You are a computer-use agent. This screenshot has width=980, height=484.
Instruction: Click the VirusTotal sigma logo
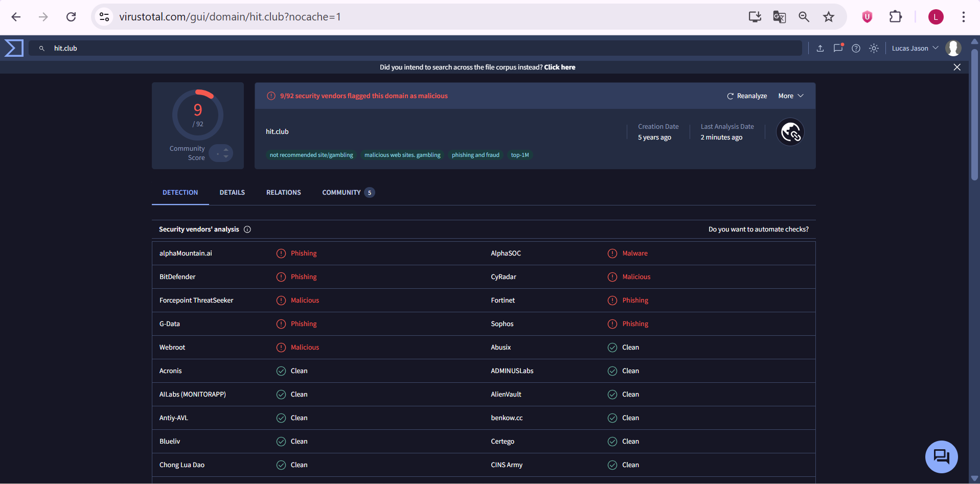[x=14, y=48]
